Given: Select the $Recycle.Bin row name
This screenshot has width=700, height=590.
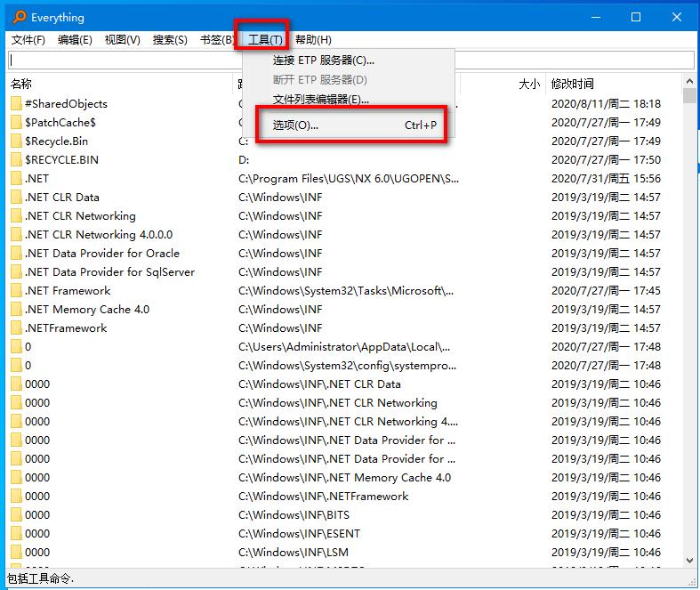Looking at the screenshot, I should pos(56,141).
